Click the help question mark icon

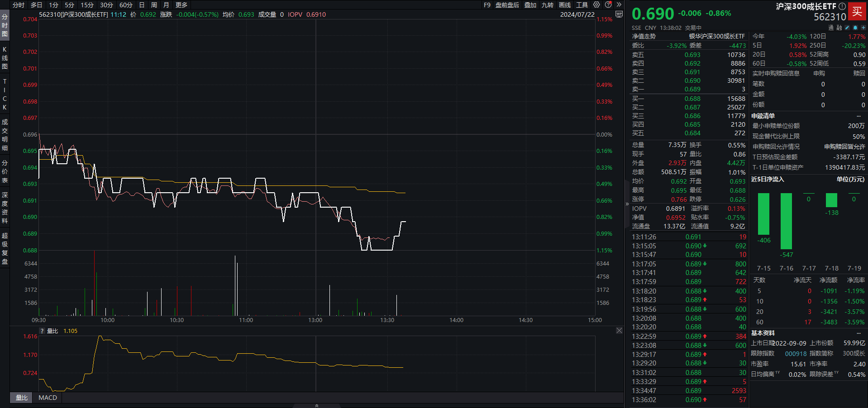pos(608,5)
